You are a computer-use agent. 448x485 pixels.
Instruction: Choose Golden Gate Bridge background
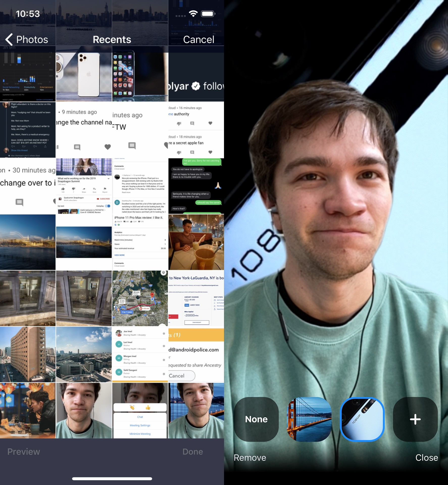pyautogui.click(x=309, y=419)
